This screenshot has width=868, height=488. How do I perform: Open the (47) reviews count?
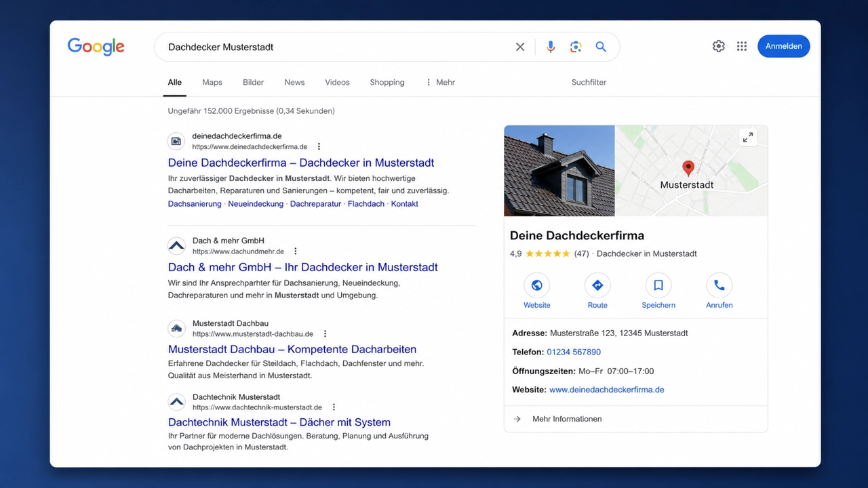581,253
